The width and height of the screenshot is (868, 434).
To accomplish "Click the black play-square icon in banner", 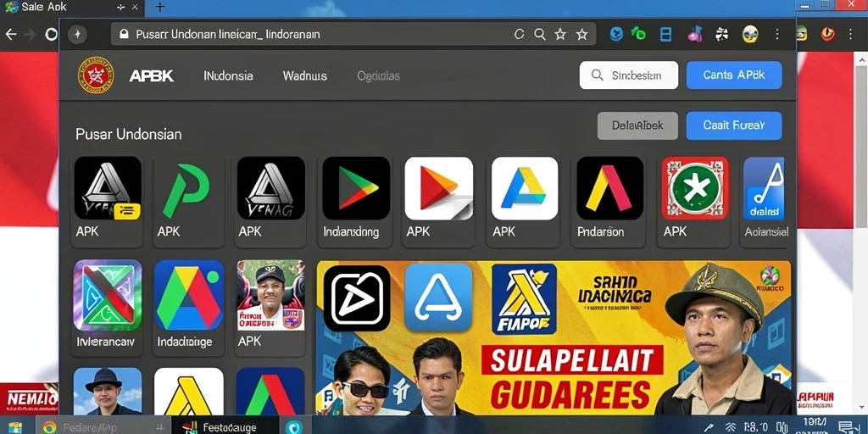I will [357, 298].
